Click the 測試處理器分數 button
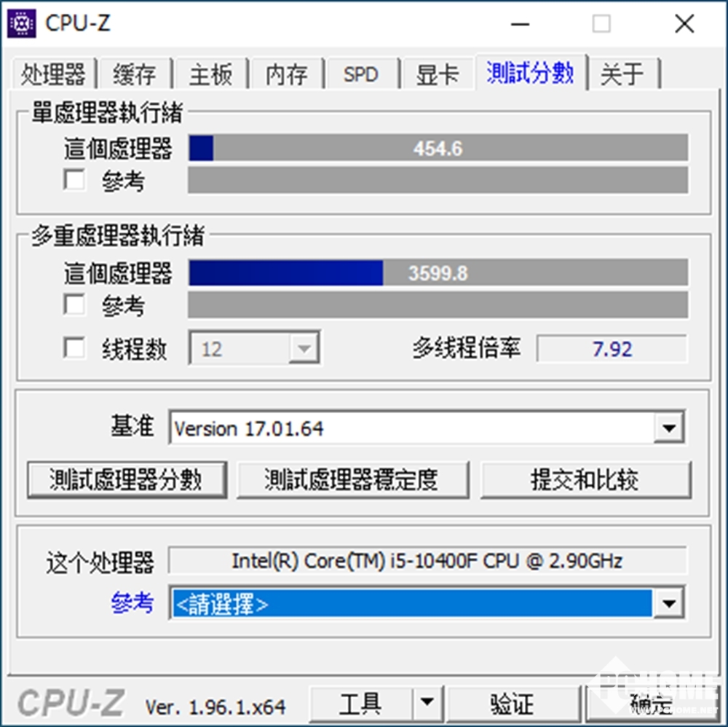 (x=127, y=479)
